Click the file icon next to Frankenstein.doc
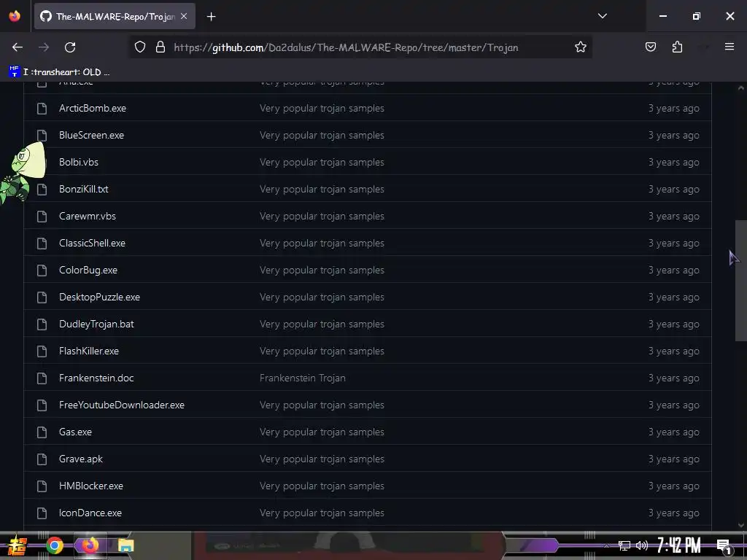 (42, 378)
